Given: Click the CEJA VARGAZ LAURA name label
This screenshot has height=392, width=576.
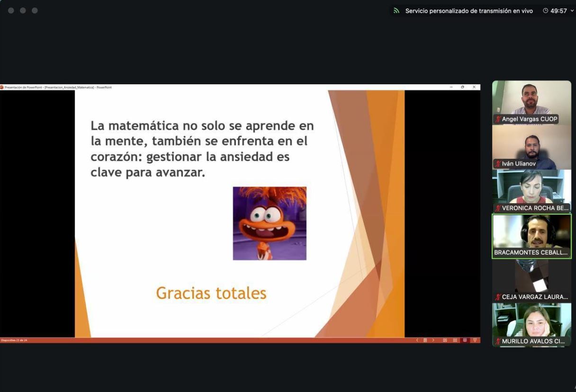Looking at the screenshot, I should (x=534, y=297).
